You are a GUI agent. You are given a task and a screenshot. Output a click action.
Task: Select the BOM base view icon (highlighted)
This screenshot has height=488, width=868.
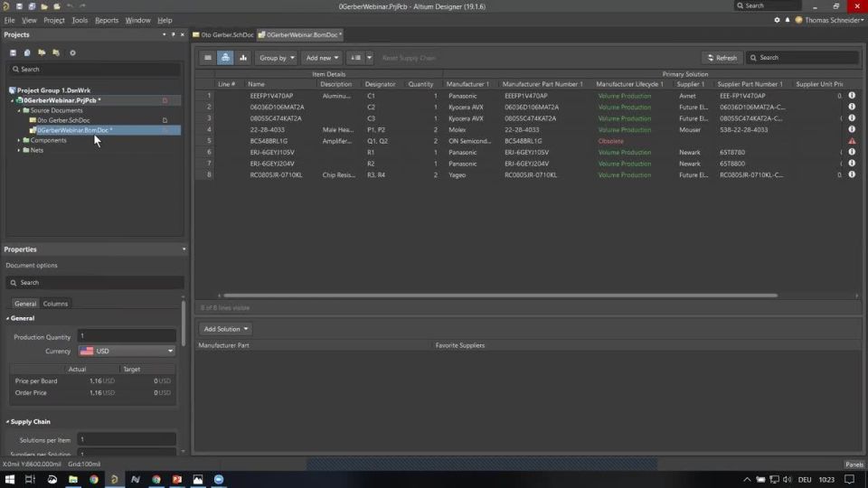tap(225, 58)
